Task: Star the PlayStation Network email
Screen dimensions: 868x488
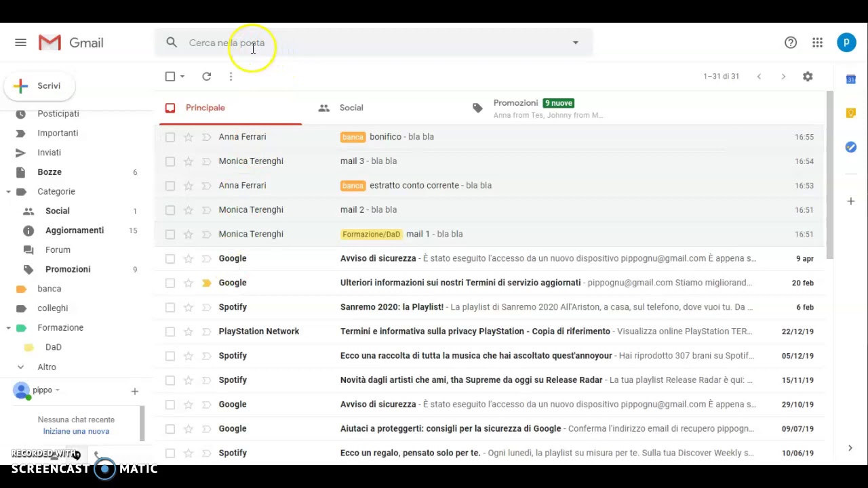Action: tap(189, 331)
